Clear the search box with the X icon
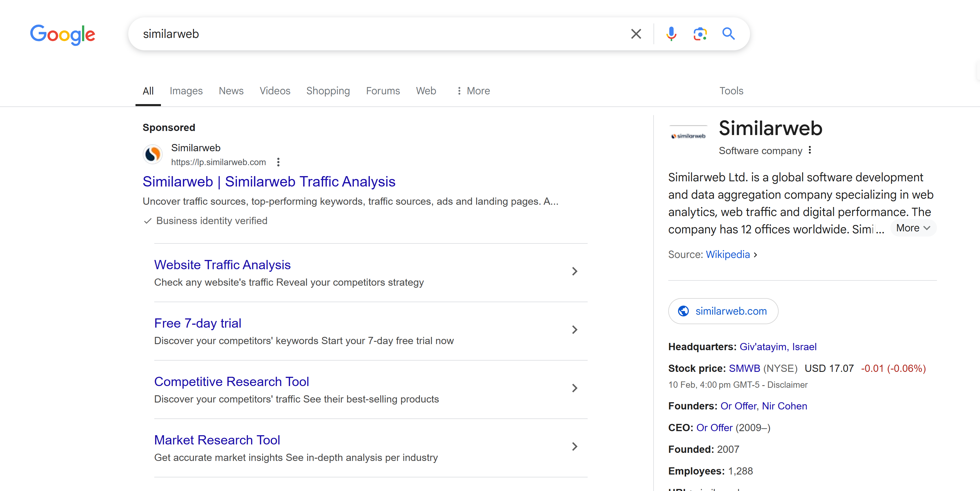980x491 pixels. click(636, 34)
